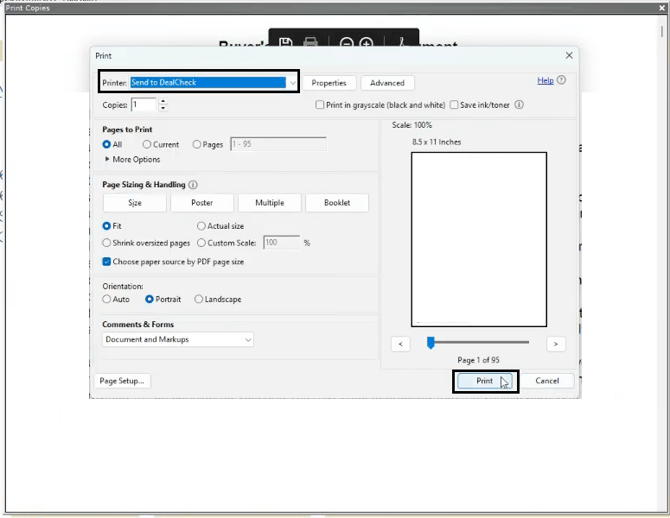
Task: Select the Size sizing button
Action: click(x=135, y=203)
